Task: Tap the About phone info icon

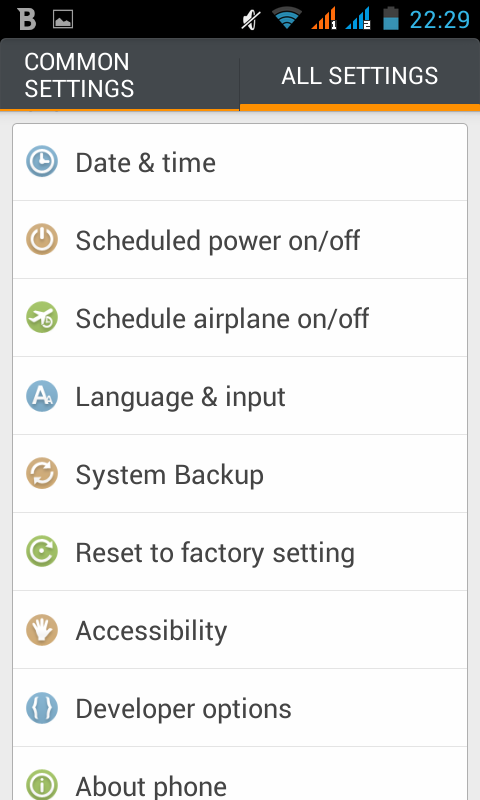Action: click(42, 785)
